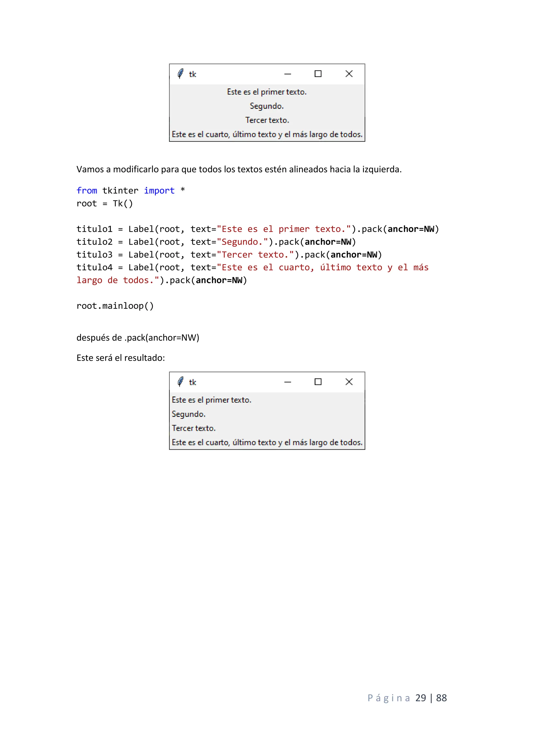
Task: Close the upper tk window
Action: pos(349,74)
